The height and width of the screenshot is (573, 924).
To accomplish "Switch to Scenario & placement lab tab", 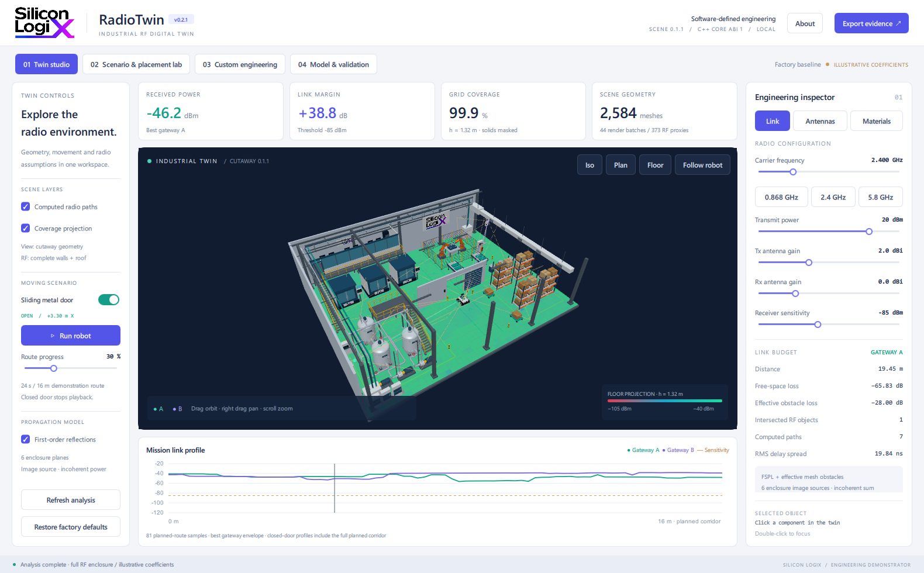I will pyautogui.click(x=136, y=64).
